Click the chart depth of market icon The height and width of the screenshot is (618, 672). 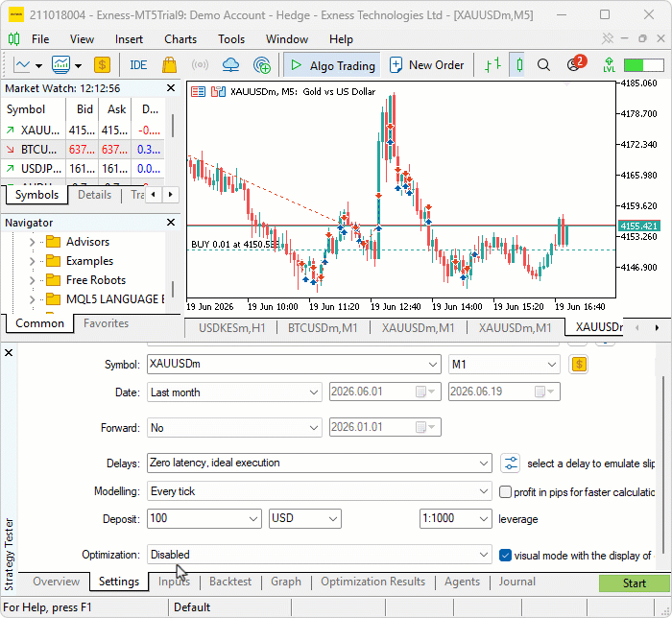point(218,92)
